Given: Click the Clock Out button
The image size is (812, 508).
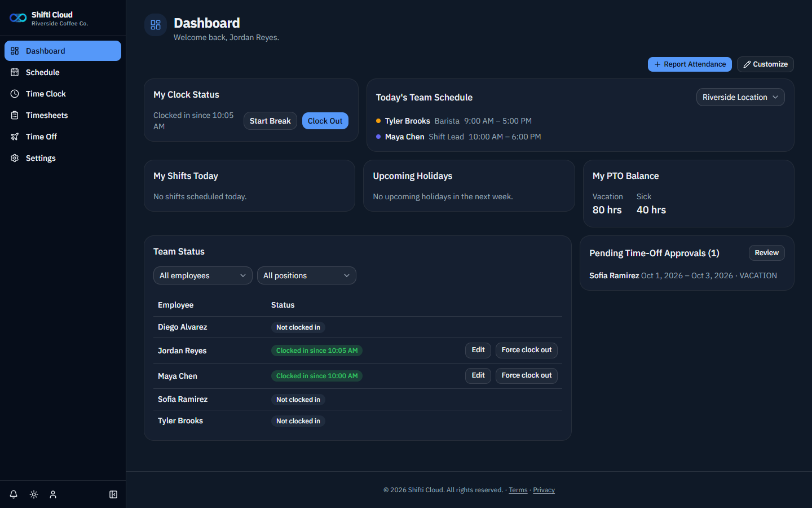Looking at the screenshot, I should (325, 121).
